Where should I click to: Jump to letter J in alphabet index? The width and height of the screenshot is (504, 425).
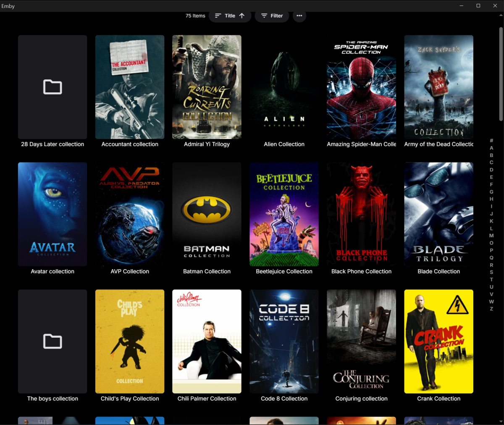[x=491, y=214]
